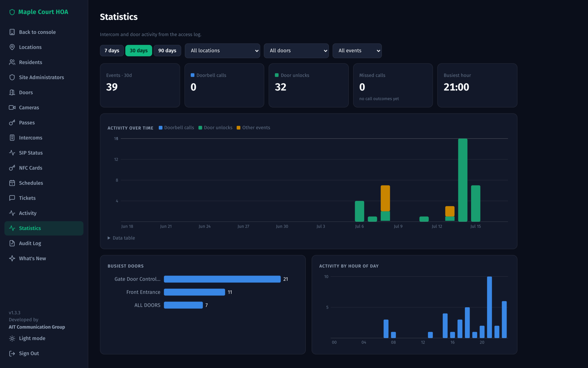
Task: Click the Back to console link
Action: (37, 32)
